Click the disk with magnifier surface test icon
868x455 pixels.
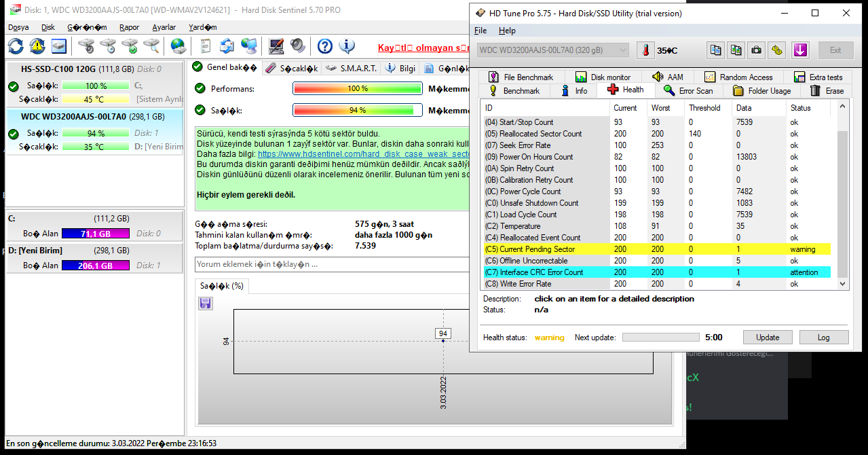tap(151, 46)
